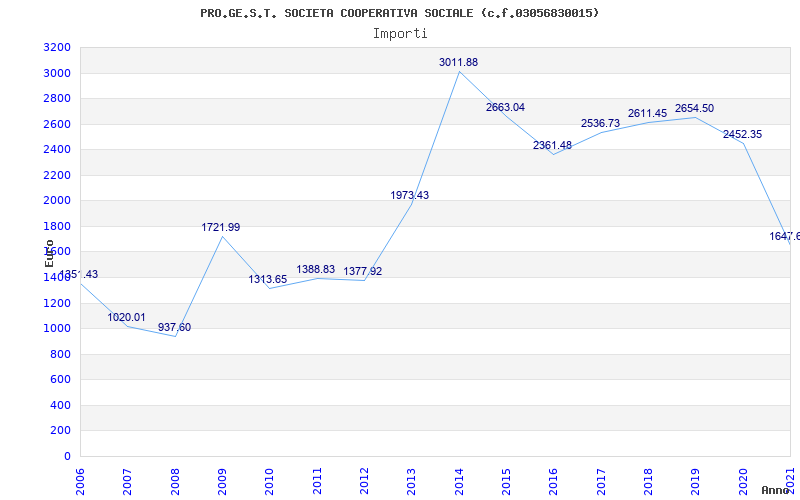Click the 2014 x-axis year label
Screen dimensions: 800x500
(x=459, y=482)
